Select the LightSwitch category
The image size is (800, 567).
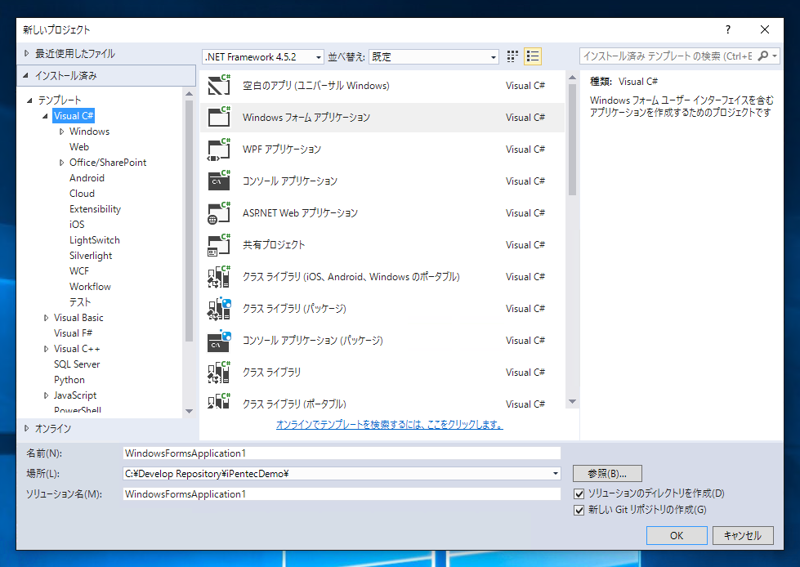[x=94, y=240]
